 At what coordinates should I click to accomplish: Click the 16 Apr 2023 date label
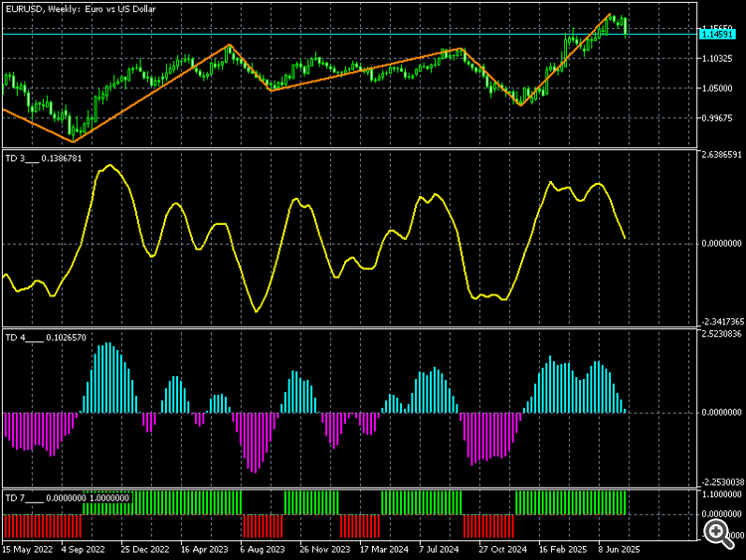coord(205,549)
